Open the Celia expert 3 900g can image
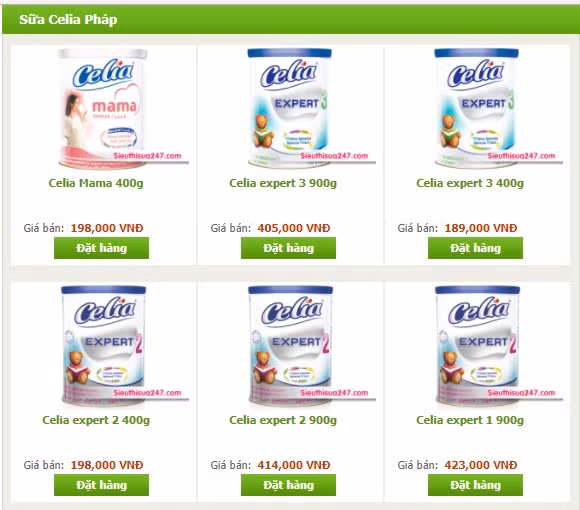 tap(289, 108)
